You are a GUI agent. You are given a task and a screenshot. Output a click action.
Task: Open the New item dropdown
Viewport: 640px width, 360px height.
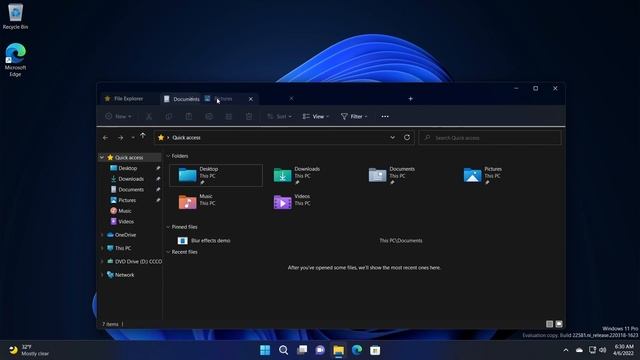click(x=118, y=117)
